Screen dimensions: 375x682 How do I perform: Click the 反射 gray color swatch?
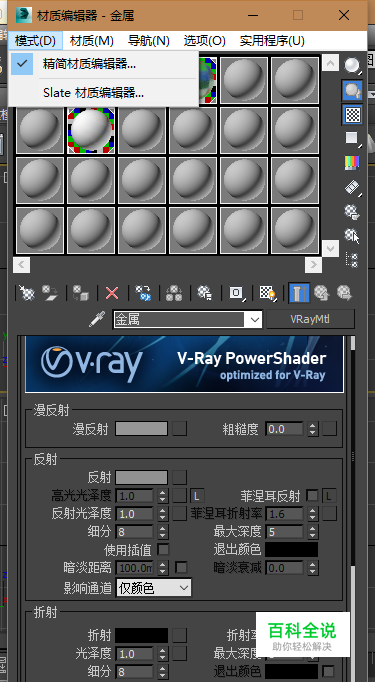141,477
